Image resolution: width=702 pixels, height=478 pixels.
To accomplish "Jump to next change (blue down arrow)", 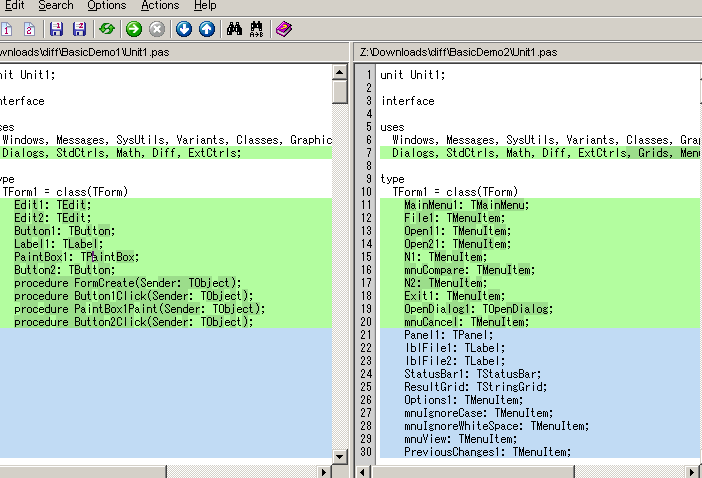I will (184, 29).
